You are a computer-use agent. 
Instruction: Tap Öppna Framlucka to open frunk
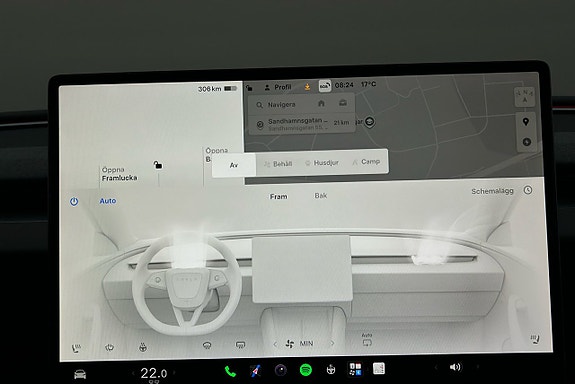click(x=120, y=174)
